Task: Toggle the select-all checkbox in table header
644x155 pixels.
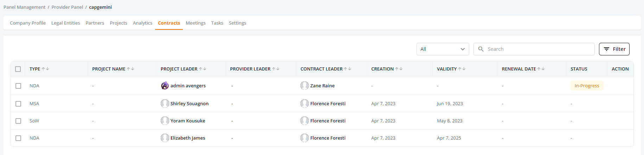Action: (x=18, y=69)
